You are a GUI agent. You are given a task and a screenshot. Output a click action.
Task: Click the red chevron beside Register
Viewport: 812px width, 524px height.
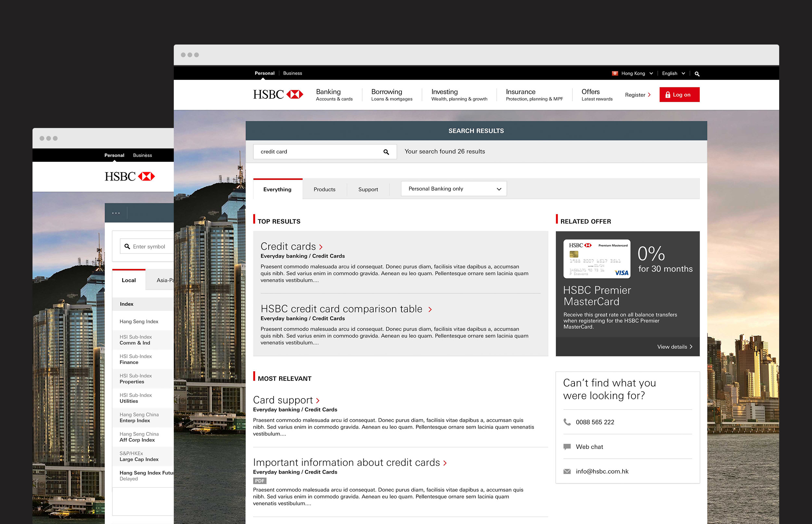[x=649, y=95]
